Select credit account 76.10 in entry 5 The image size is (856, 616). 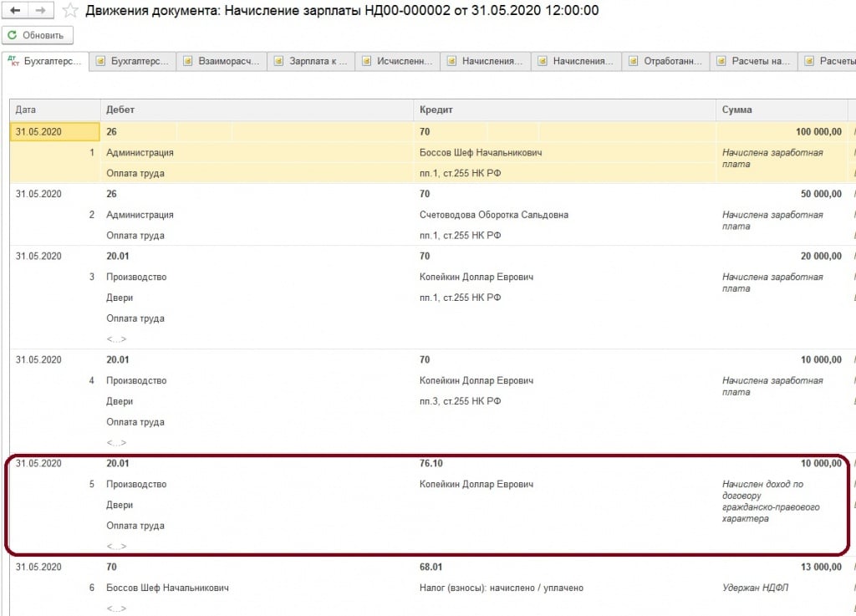pos(432,464)
